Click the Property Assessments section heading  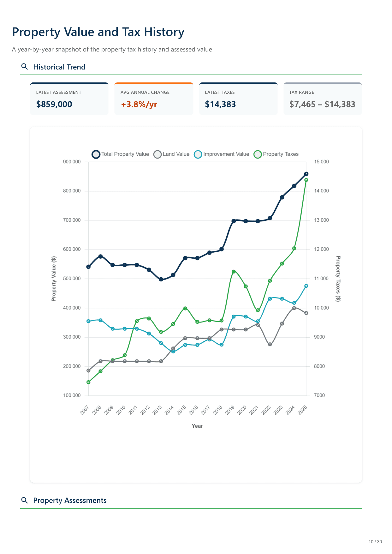point(70,500)
